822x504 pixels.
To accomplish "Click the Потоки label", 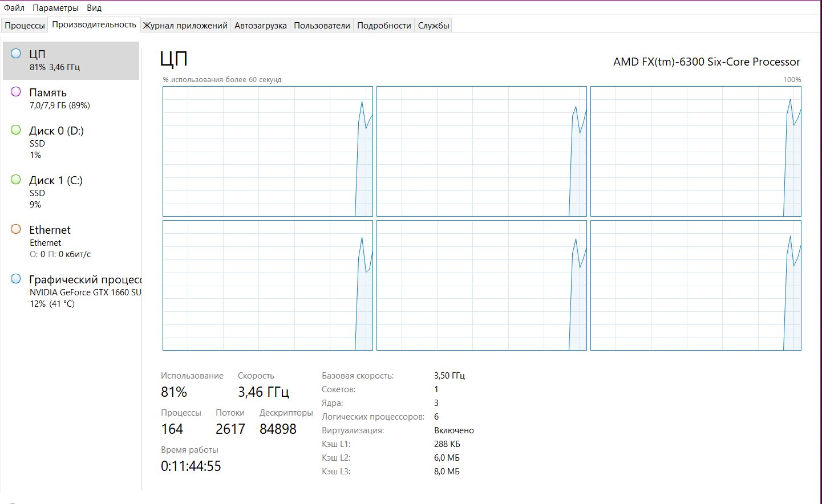I will click(x=230, y=413).
